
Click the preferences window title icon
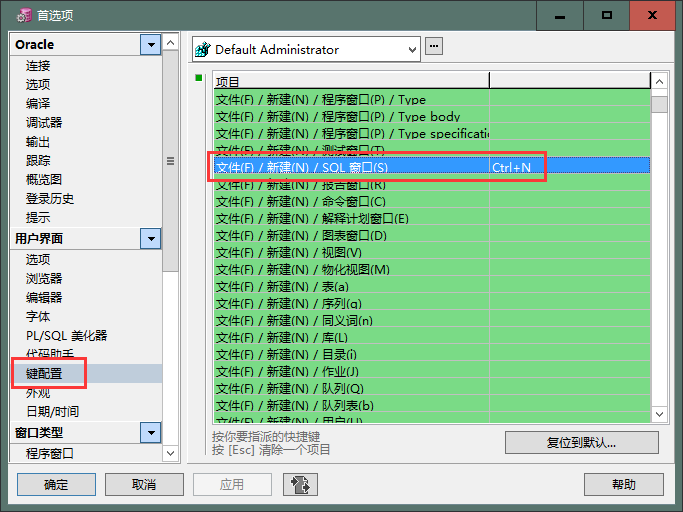pyautogui.click(x=24, y=15)
